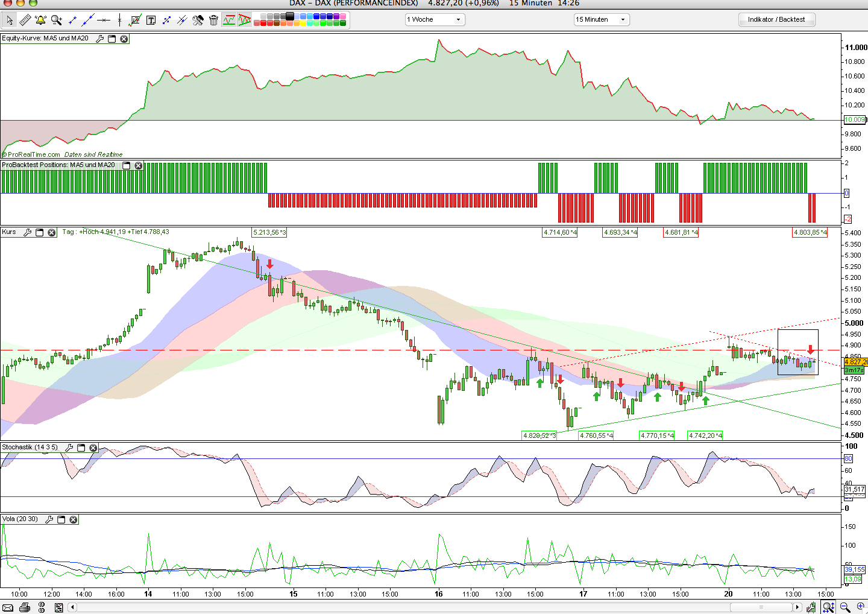Maximize the Equity-Kurve panel
The height and width of the screenshot is (614, 868).
[x=112, y=39]
